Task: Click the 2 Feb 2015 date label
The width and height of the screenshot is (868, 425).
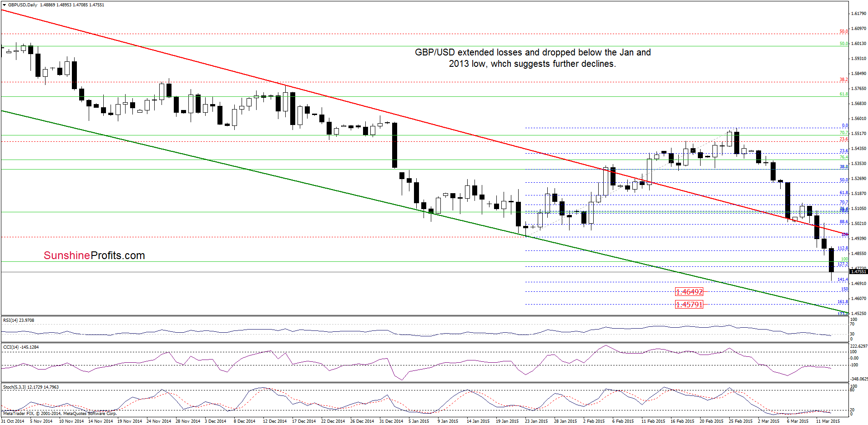Action: coord(594,421)
